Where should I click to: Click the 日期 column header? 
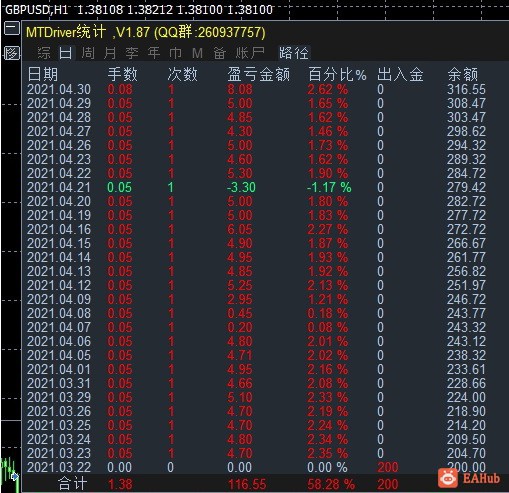coord(43,74)
